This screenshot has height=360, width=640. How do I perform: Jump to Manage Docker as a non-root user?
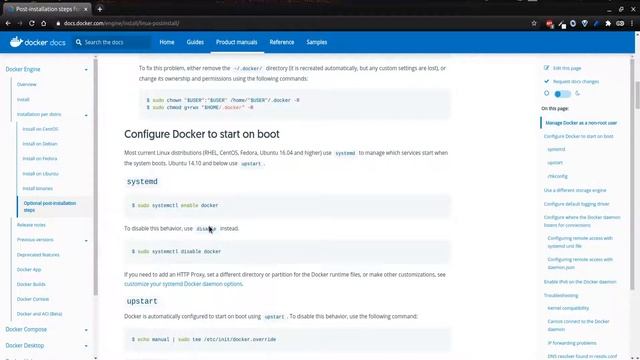click(581, 123)
